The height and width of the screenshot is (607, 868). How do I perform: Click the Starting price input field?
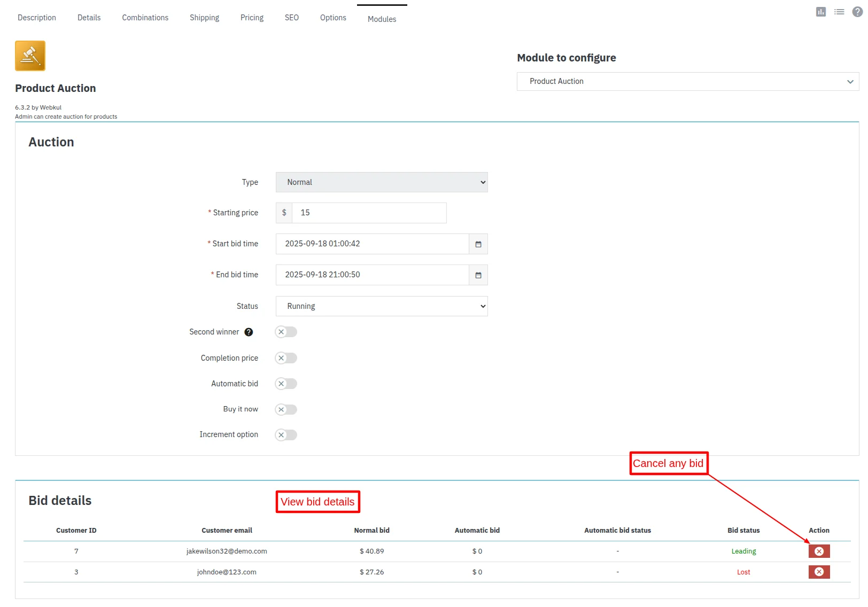point(369,213)
